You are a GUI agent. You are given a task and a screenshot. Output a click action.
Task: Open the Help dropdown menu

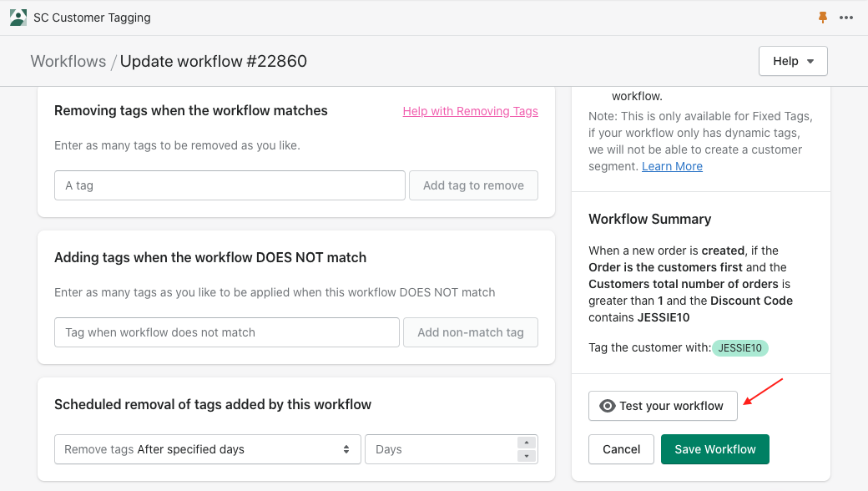coord(793,61)
